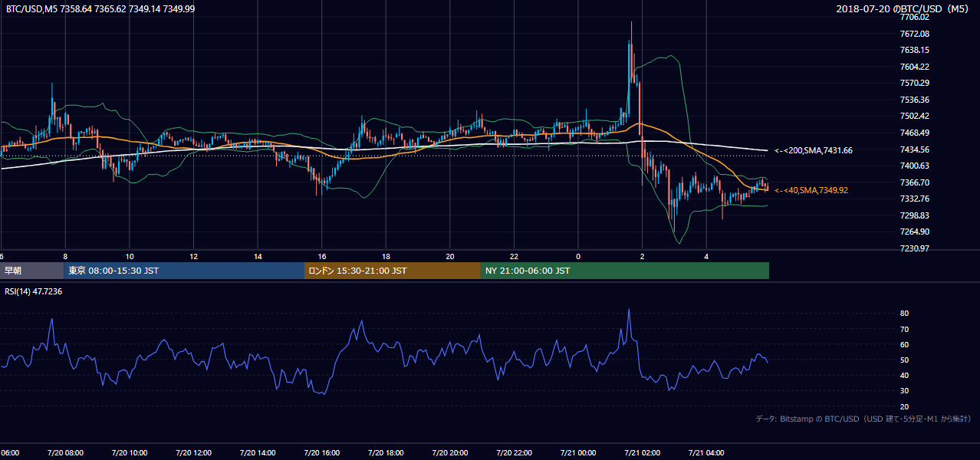This screenshot has width=980, height=460.
Task: Click hour tick 16 under price chart
Action: coord(322,257)
